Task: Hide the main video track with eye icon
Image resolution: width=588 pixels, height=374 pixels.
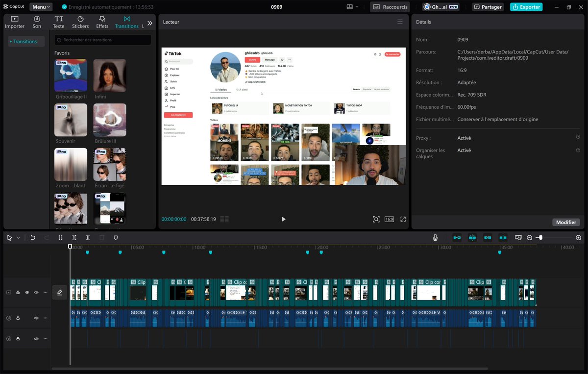Action: [x=27, y=292]
